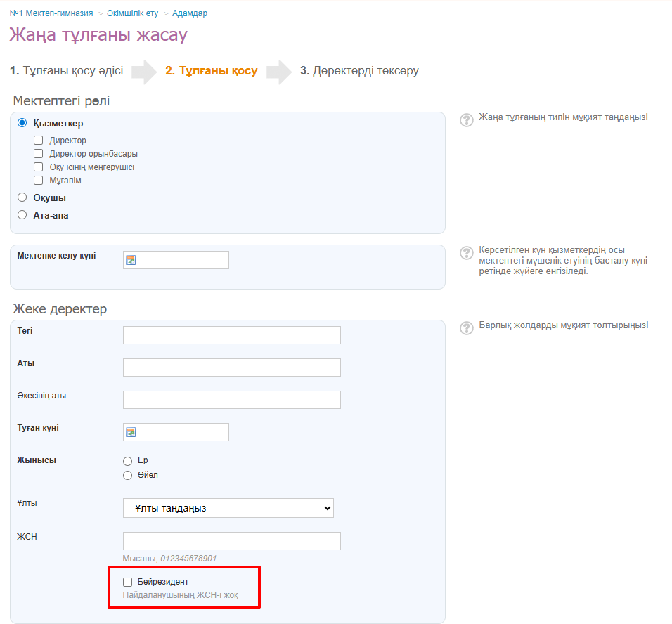Check the Директор checkbox

click(39, 141)
